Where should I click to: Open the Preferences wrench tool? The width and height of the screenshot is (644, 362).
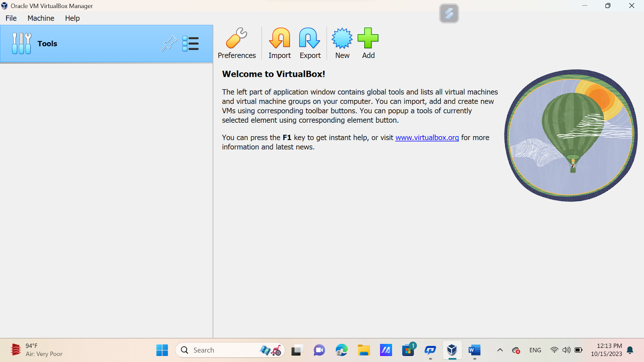pyautogui.click(x=237, y=43)
